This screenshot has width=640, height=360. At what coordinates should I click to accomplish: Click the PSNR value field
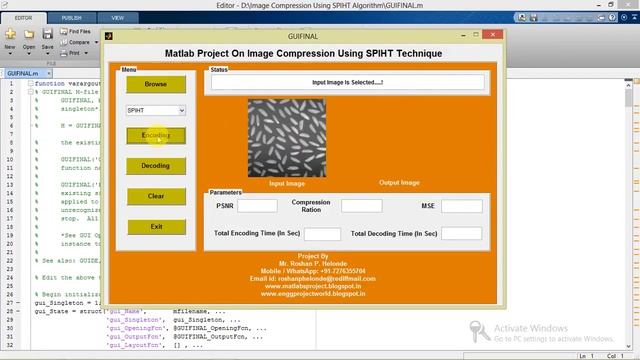[258, 206]
